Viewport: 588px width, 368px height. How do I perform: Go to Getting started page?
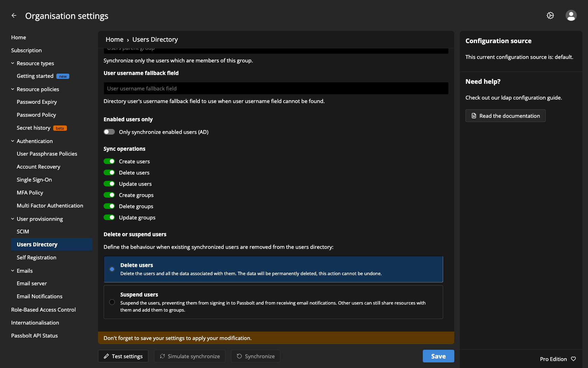click(35, 76)
